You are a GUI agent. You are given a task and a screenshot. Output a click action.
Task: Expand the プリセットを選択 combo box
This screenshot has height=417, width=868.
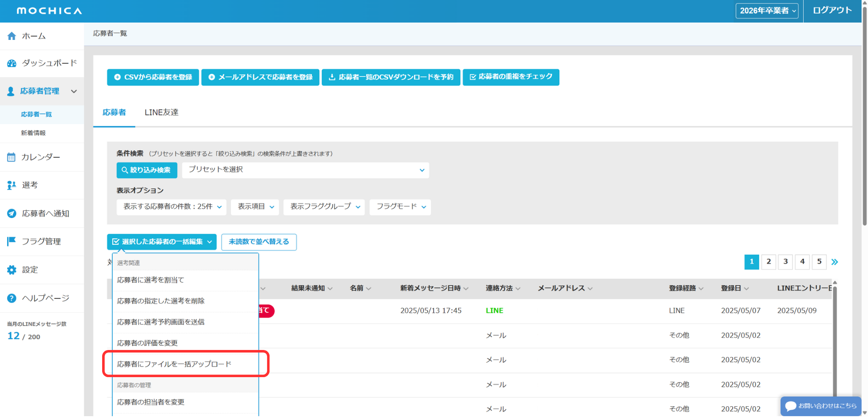(x=305, y=170)
